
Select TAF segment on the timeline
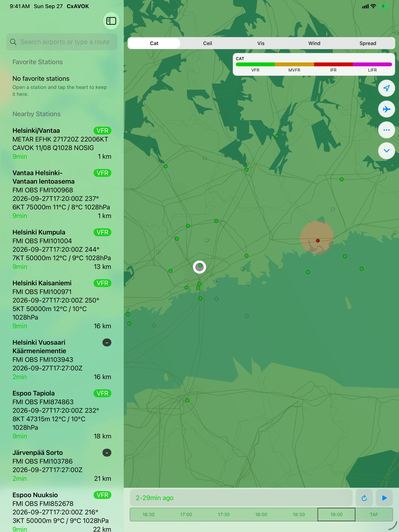(x=374, y=514)
